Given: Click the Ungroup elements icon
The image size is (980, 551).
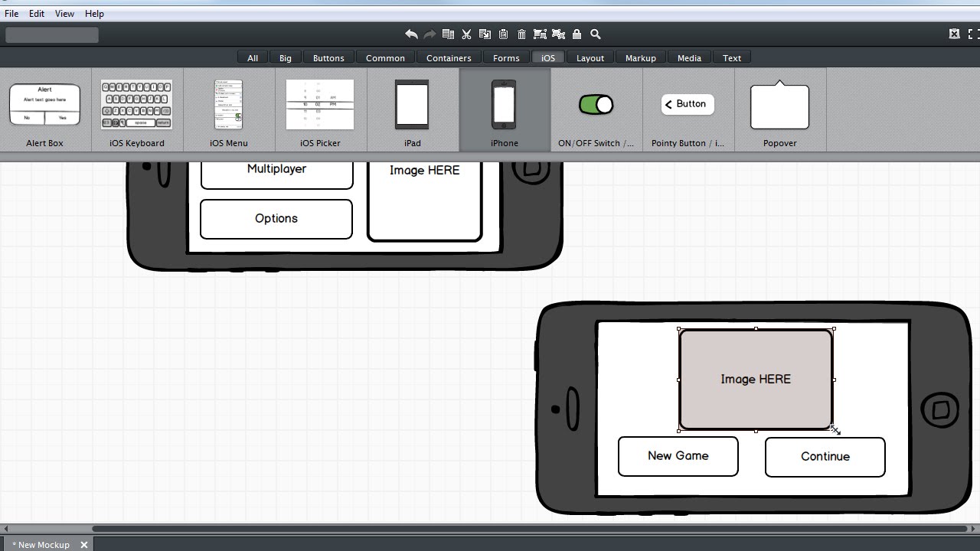Looking at the screenshot, I should click(x=559, y=34).
